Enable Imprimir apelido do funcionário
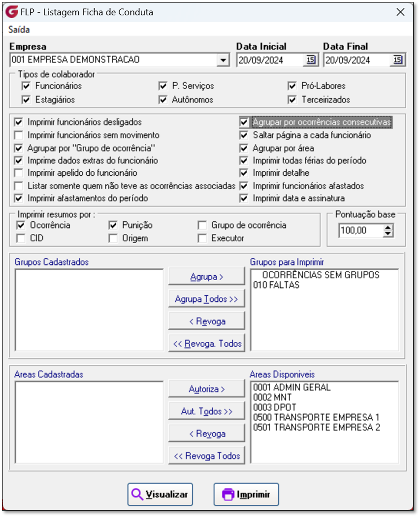Image resolution: width=420 pixels, height=517 pixels. coord(18,173)
